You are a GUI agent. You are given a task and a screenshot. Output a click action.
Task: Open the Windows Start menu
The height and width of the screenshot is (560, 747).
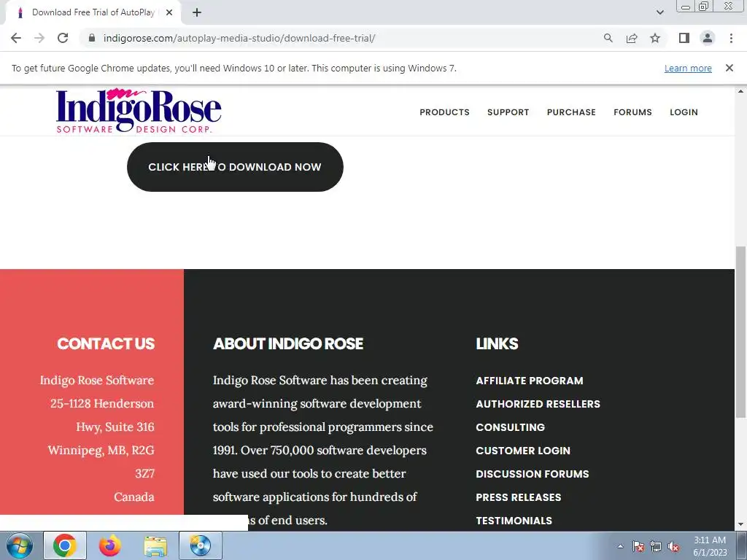pyautogui.click(x=20, y=545)
